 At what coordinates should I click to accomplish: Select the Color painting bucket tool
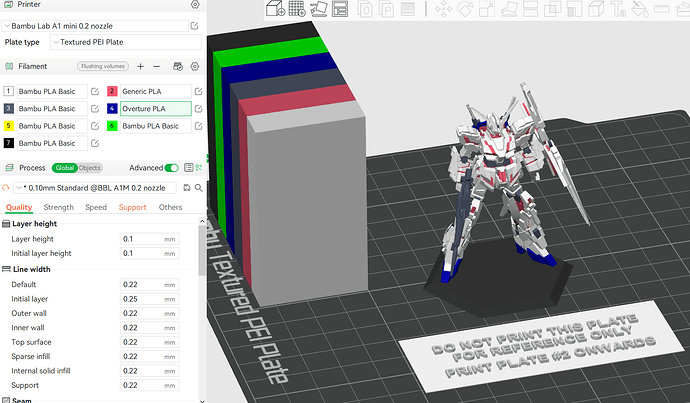pos(639,8)
